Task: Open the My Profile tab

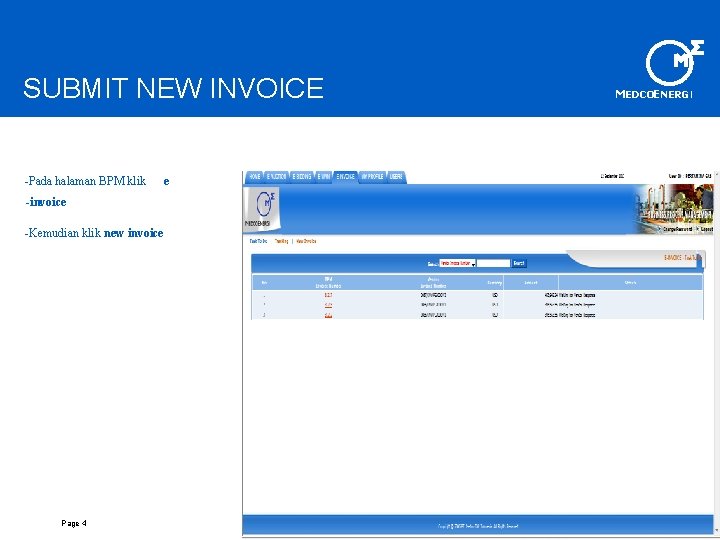Action: tap(372, 177)
